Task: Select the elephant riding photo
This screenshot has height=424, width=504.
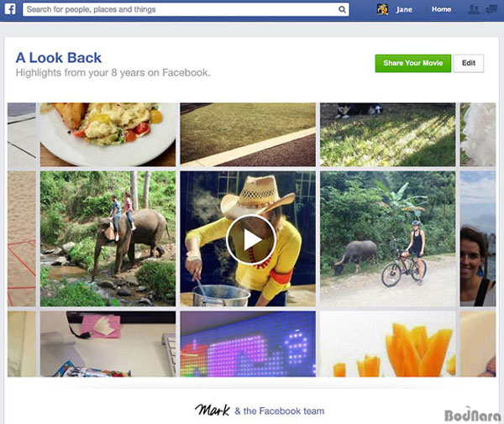Action: pyautogui.click(x=108, y=238)
